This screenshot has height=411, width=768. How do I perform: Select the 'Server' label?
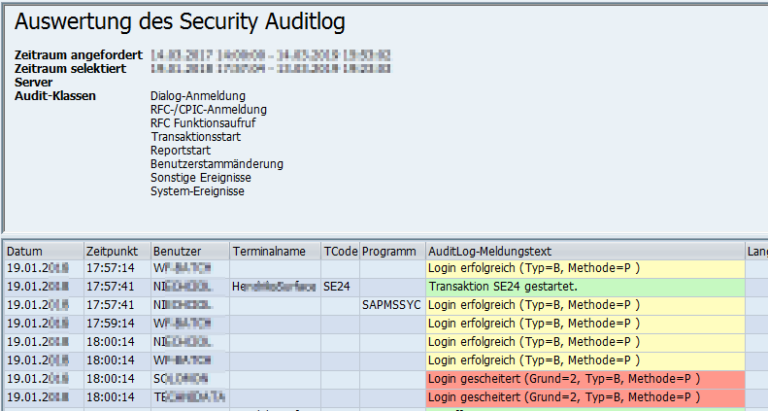pos(33,82)
